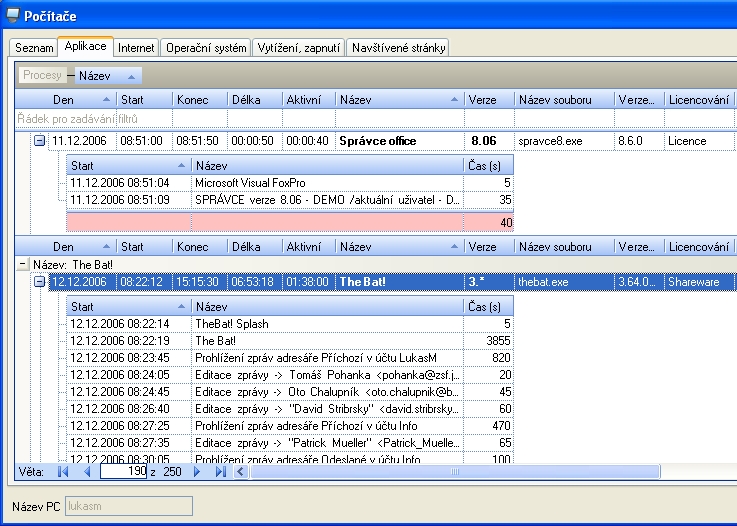Select Editace zprávy Patrick Mueller row
The image size is (737, 526).
pos(290,443)
